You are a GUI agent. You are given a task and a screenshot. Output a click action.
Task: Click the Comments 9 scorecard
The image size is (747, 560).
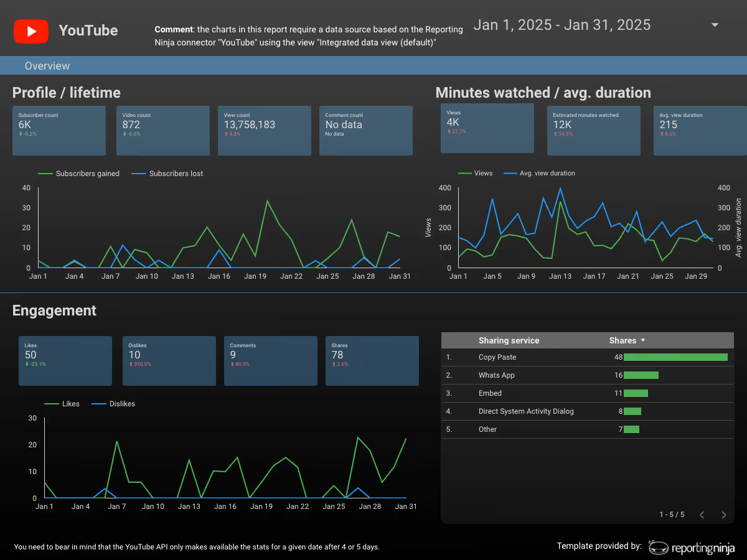click(271, 361)
